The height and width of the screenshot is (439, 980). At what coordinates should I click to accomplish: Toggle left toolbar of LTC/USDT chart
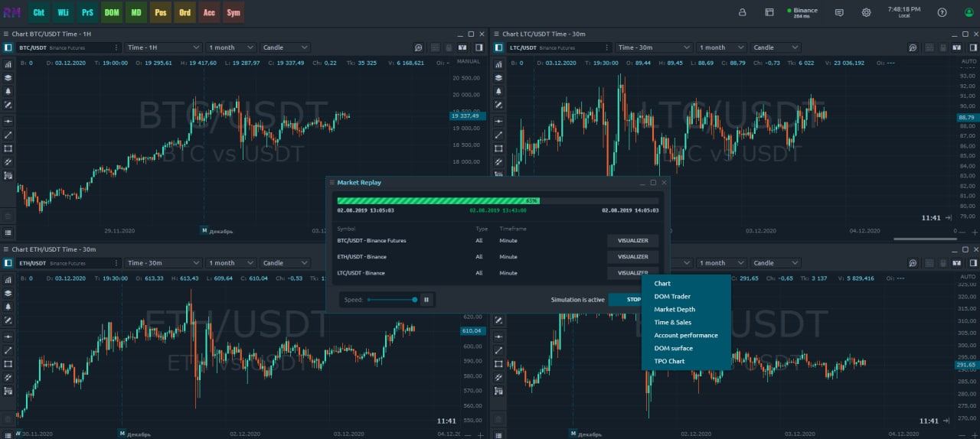pyautogui.click(x=498, y=47)
